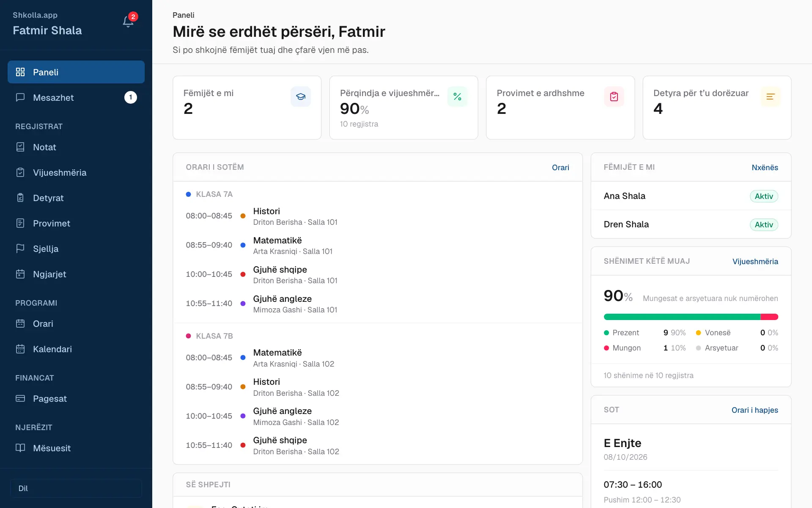Click the Gjuhë angleze lesson in Salla 102

[377, 416]
